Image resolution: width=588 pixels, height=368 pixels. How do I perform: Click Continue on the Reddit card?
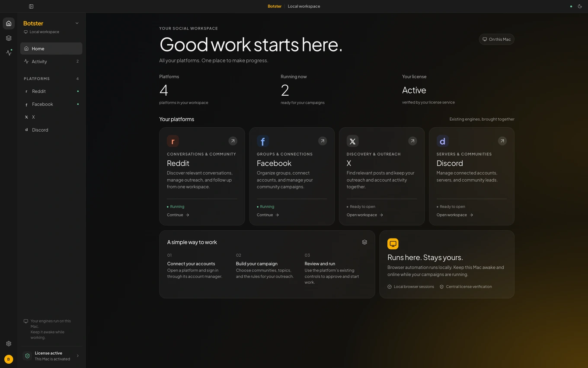pyautogui.click(x=178, y=215)
